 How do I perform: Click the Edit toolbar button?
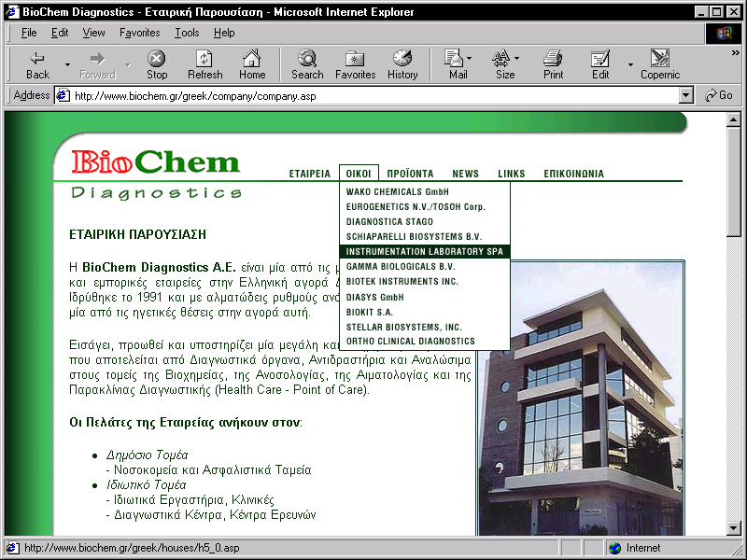pyautogui.click(x=600, y=64)
